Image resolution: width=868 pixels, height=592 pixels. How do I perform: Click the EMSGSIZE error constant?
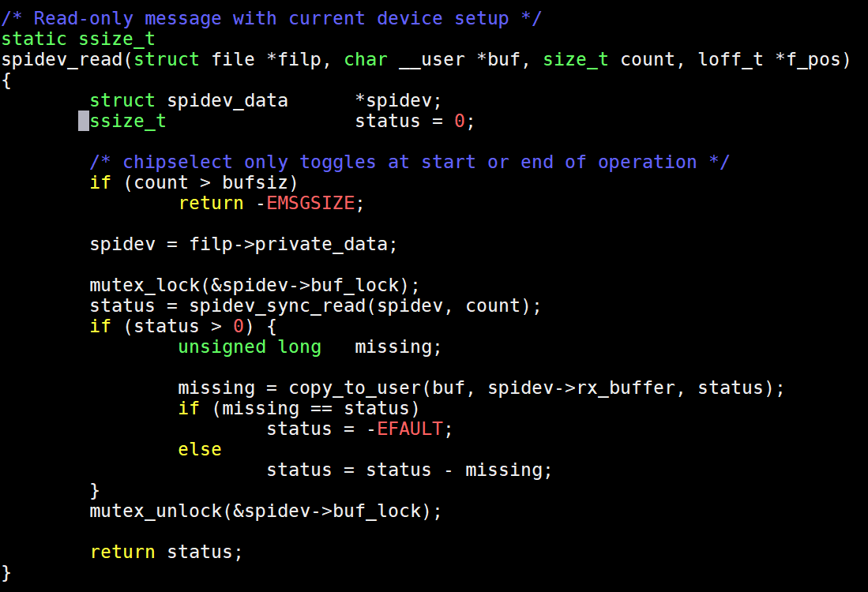point(310,203)
